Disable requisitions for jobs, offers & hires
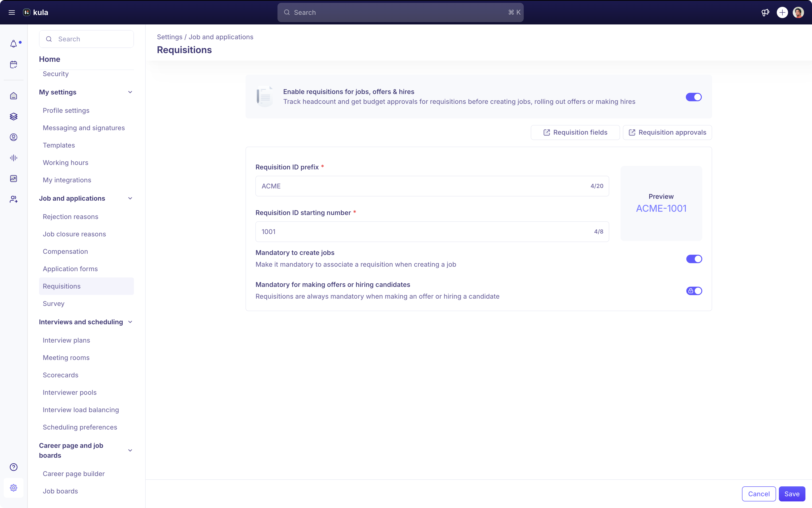Image resolution: width=812 pixels, height=508 pixels. point(694,97)
